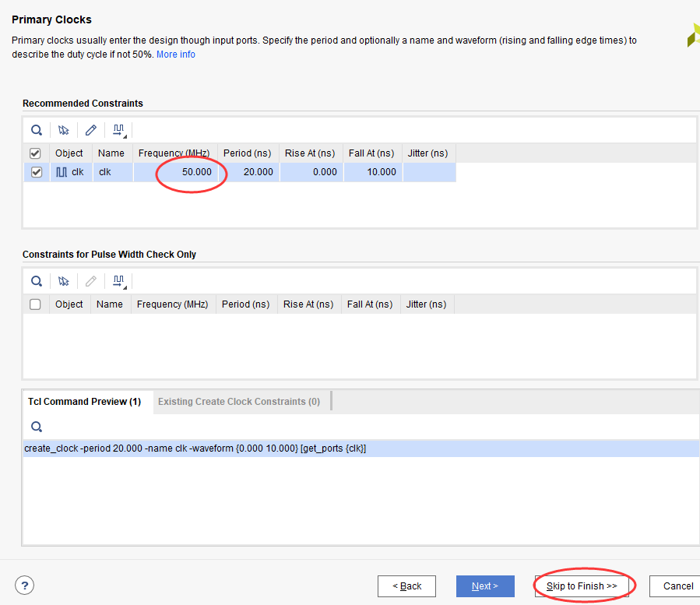The image size is (700, 605).
Task: Switch to Tcl Command Preview (1) tab
Action: click(x=84, y=402)
